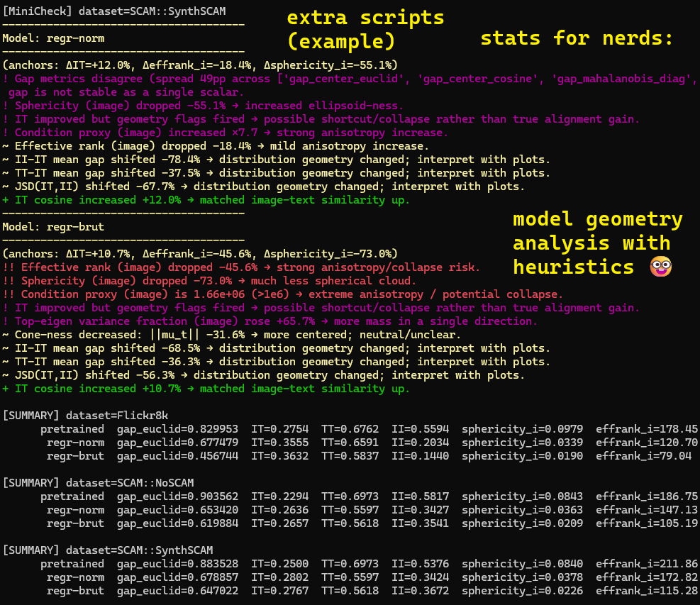Click 'TT-IT mean gap shifted -36.3%' line
Screen dimensions: 700x605
tap(277, 362)
